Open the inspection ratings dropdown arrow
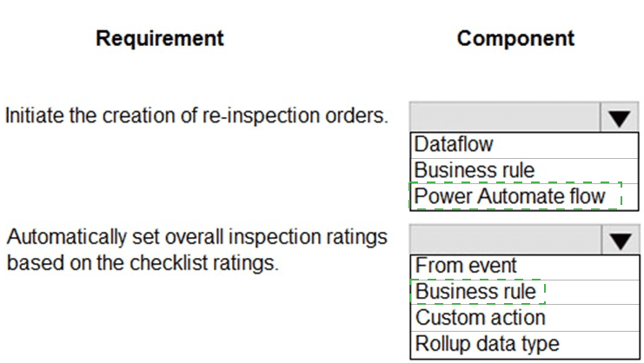644x363 pixels. coord(621,240)
